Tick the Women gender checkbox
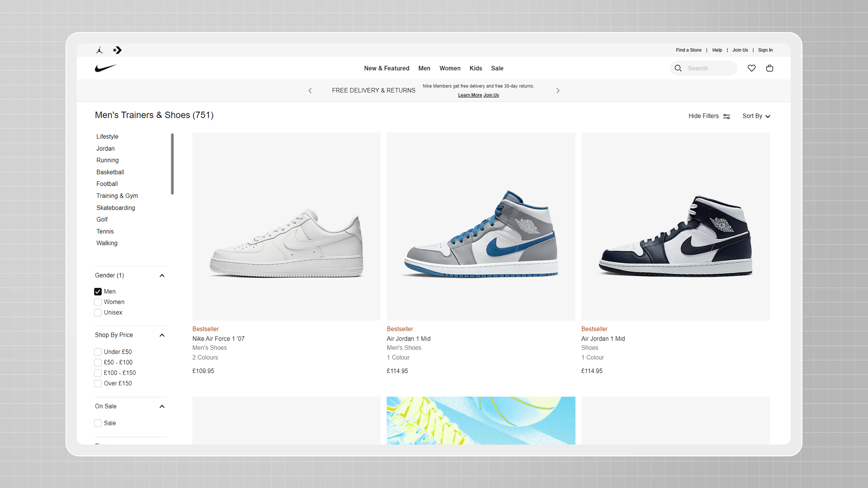868x488 pixels. 98,302
